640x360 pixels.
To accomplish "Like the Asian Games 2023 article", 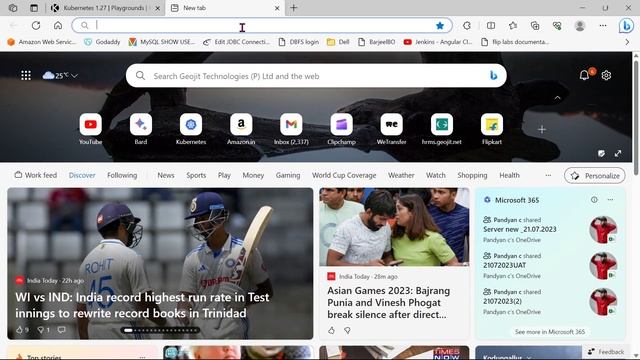I will pos(331,330).
